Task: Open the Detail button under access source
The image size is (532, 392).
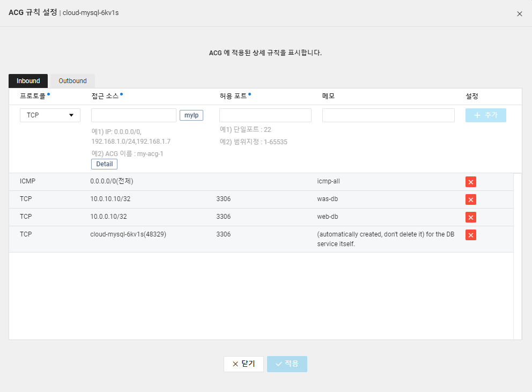Action: click(104, 164)
